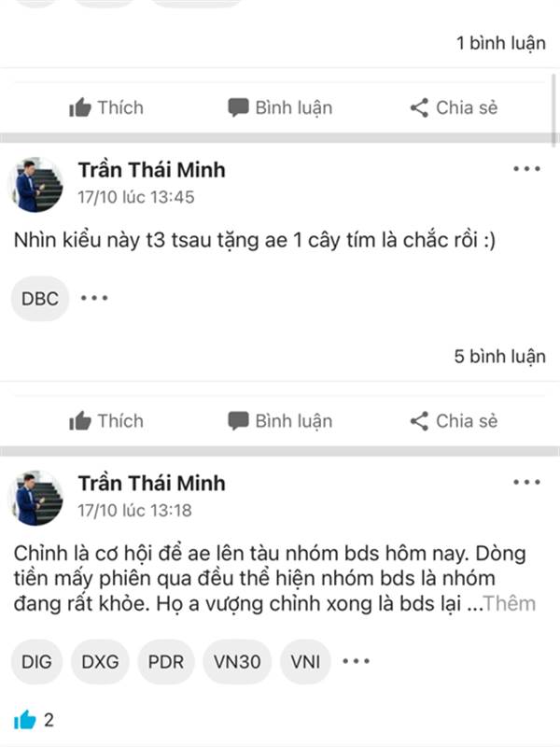Open the DXG stock tag

coord(102,662)
